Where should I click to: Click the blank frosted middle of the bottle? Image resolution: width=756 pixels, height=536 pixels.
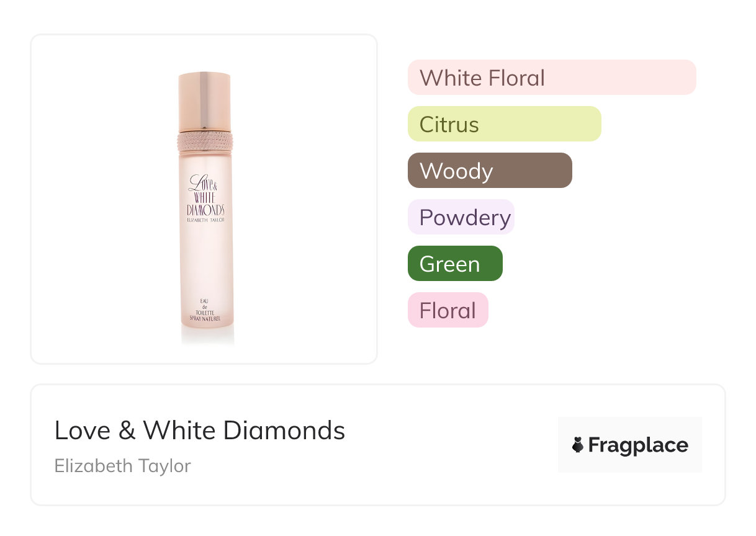pos(205,261)
